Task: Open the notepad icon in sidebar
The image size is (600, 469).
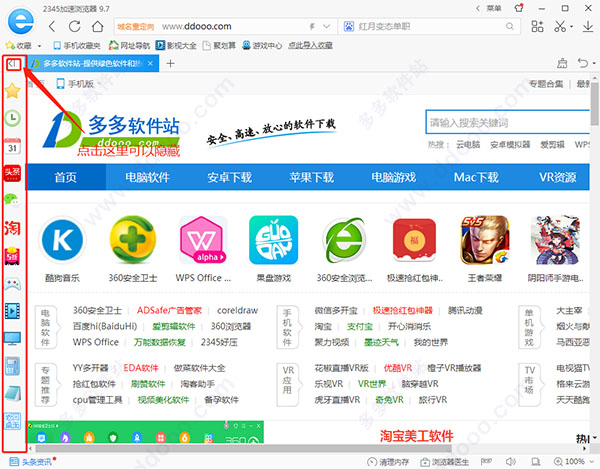Action: click(13, 393)
